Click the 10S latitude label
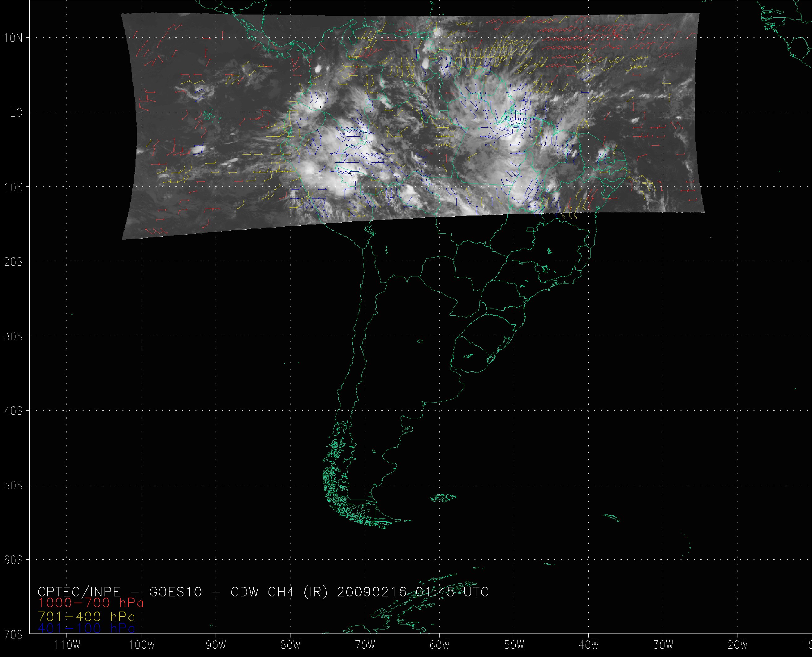 click(14, 187)
